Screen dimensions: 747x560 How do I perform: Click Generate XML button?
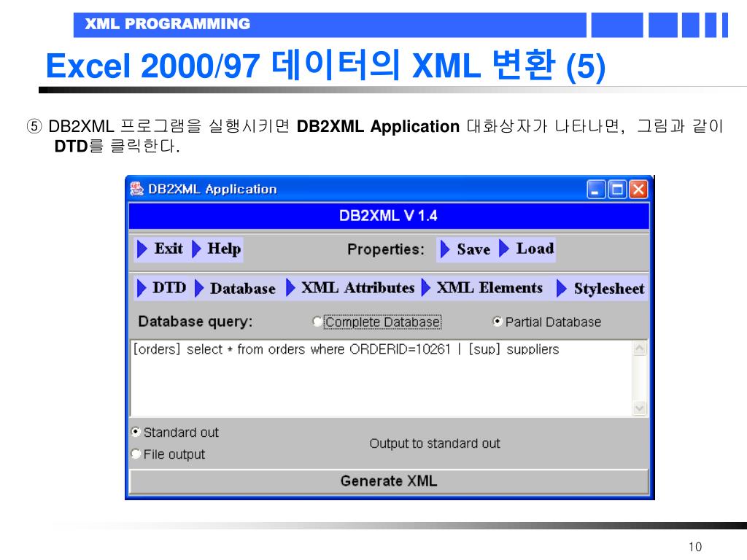click(389, 481)
